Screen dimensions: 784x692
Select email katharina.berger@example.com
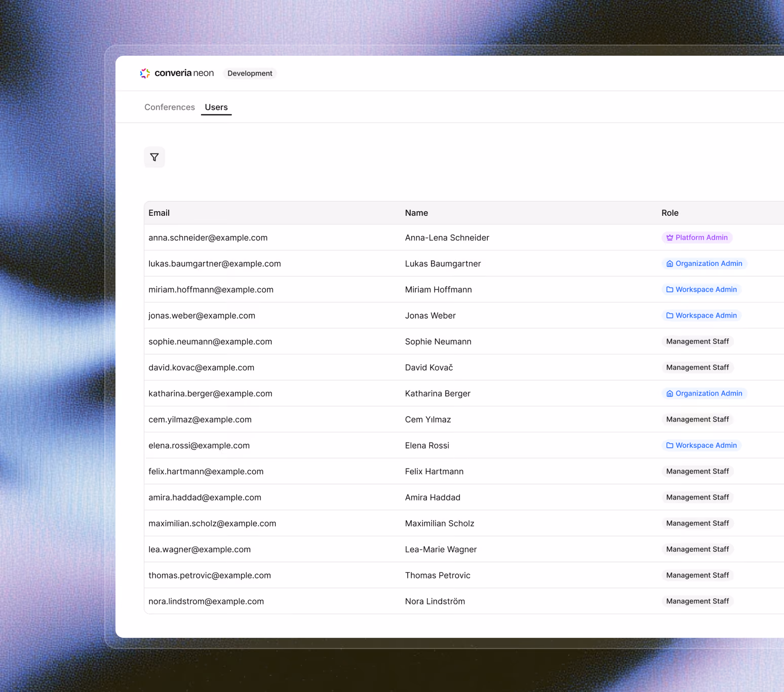tap(210, 394)
